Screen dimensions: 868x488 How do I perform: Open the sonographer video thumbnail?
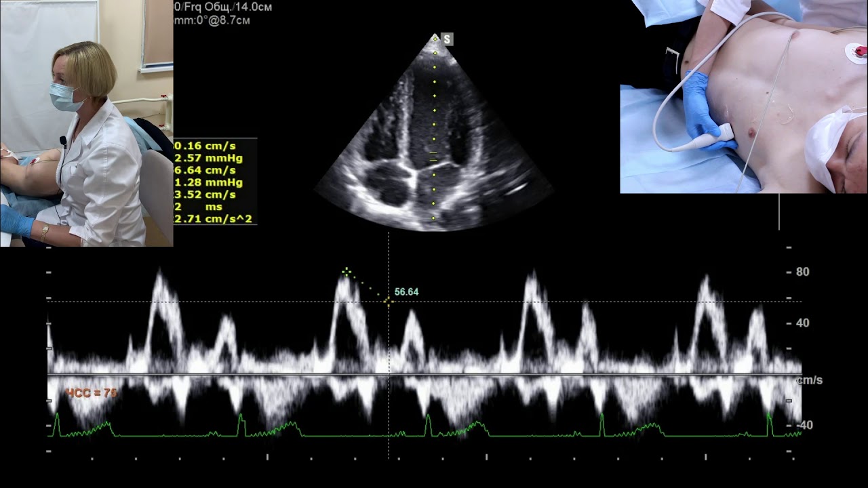tap(86, 123)
